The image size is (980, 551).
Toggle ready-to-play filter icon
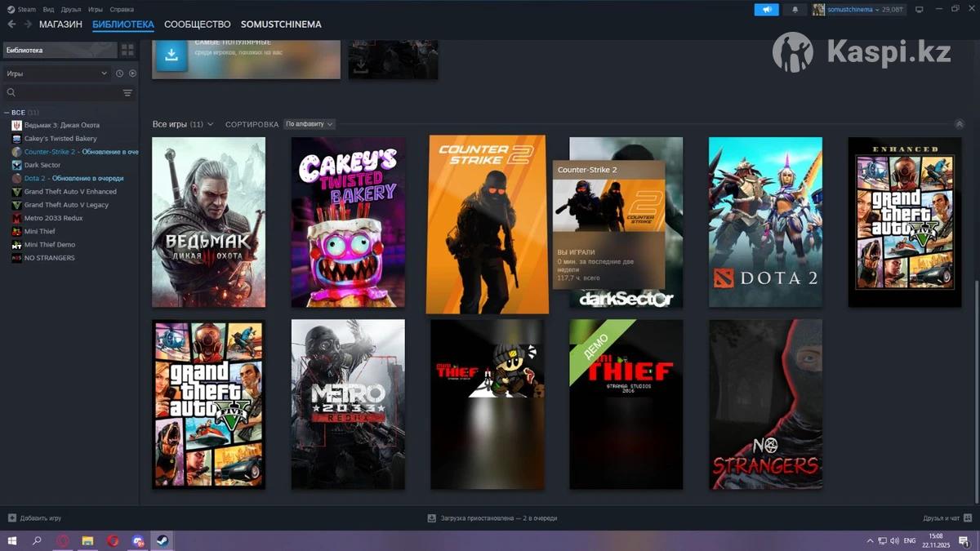click(132, 73)
